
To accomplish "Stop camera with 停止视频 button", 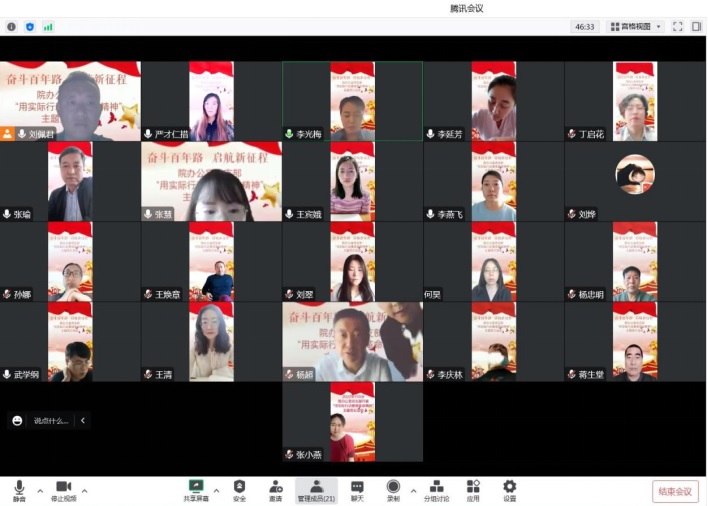I will [63, 491].
